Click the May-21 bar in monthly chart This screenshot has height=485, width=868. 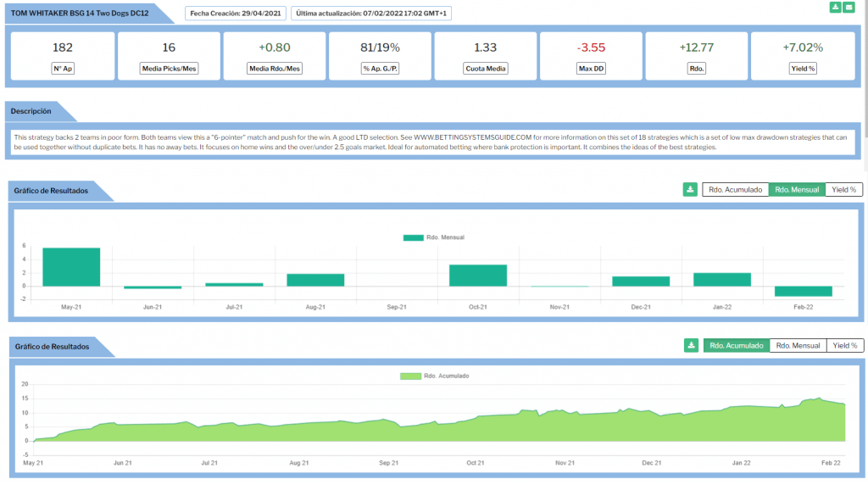pyautogui.click(x=71, y=267)
